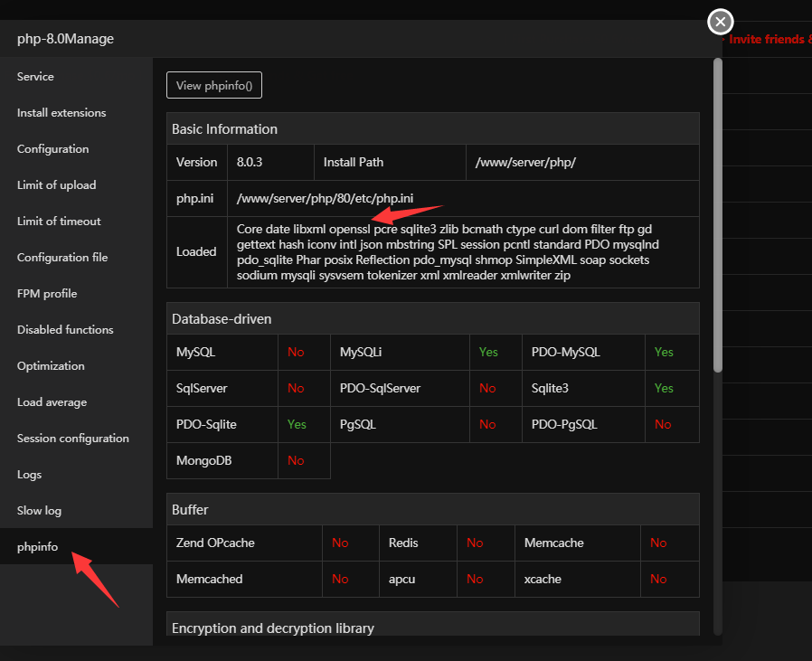Click the Install Path value /www/server/php/
The height and width of the screenshot is (661, 812).
click(525, 162)
